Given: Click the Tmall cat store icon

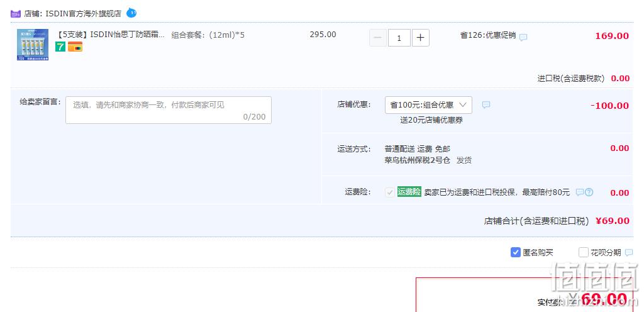Looking at the screenshot, I should click(x=16, y=14).
